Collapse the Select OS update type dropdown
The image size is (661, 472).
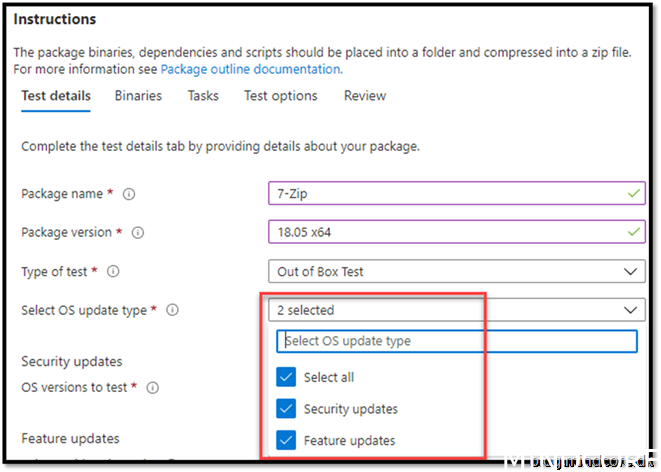[x=627, y=310]
